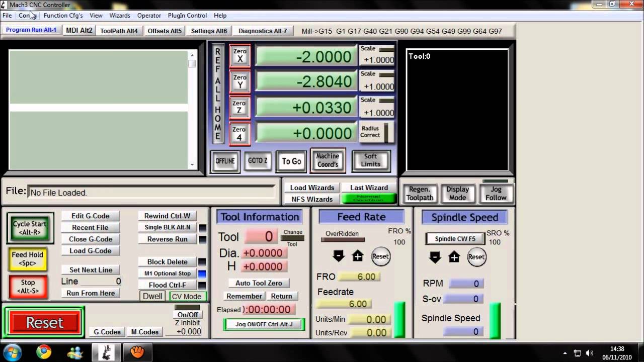Click the big red Reset button

pos(45,322)
